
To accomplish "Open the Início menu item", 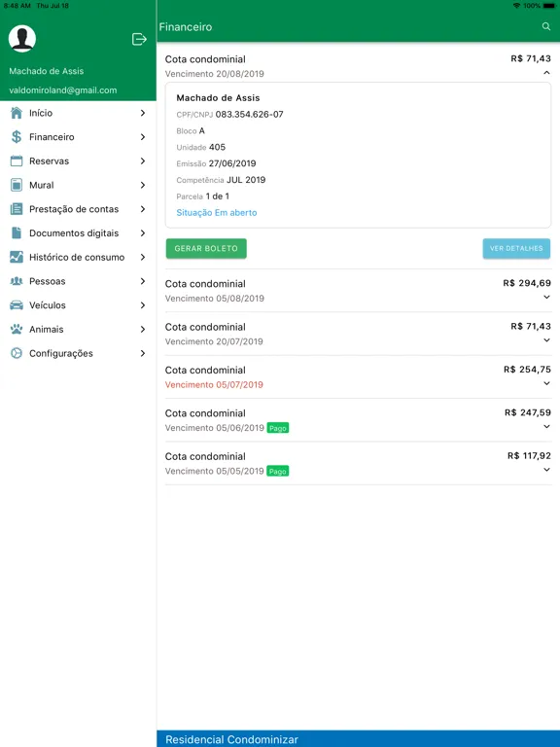I will point(78,113).
